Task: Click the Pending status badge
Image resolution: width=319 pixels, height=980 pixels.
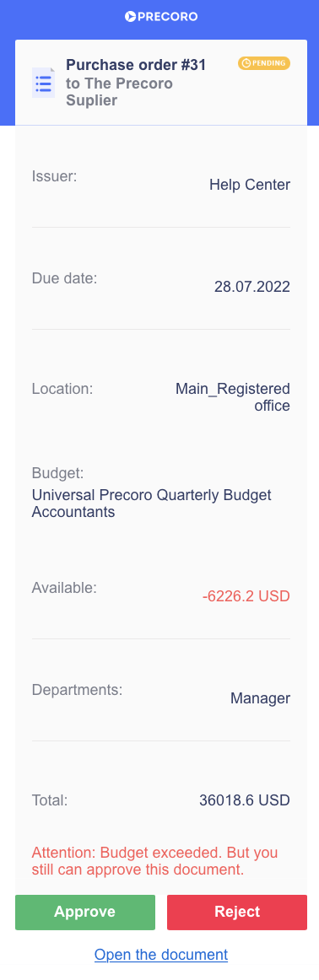Action: [x=264, y=63]
